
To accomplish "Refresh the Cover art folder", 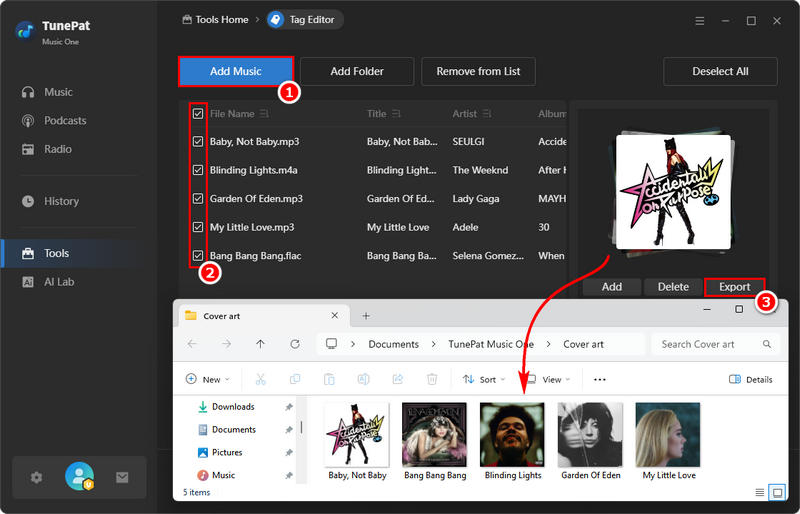I will pyautogui.click(x=295, y=344).
